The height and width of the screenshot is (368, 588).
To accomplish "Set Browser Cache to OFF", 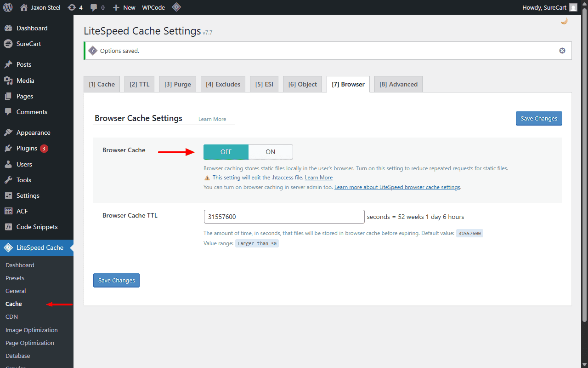I will coord(226,152).
